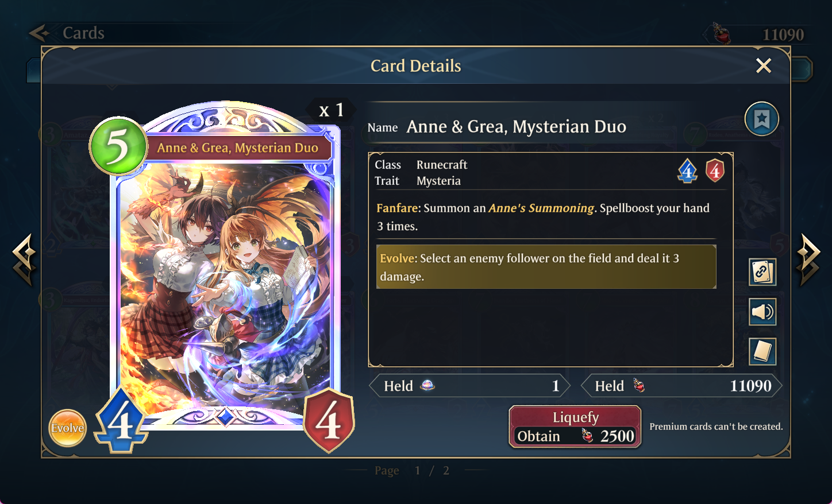Open the card flavor text page icon
The height and width of the screenshot is (504, 832).
point(762,351)
